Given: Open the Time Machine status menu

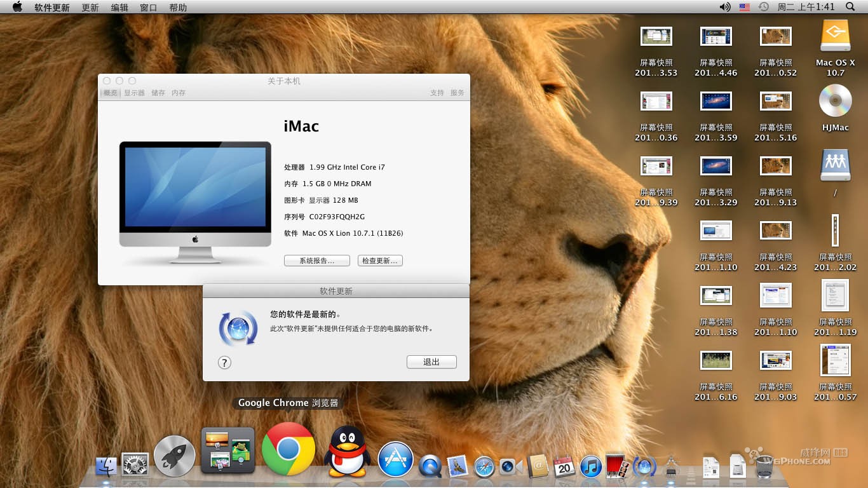Looking at the screenshot, I should 764,7.
